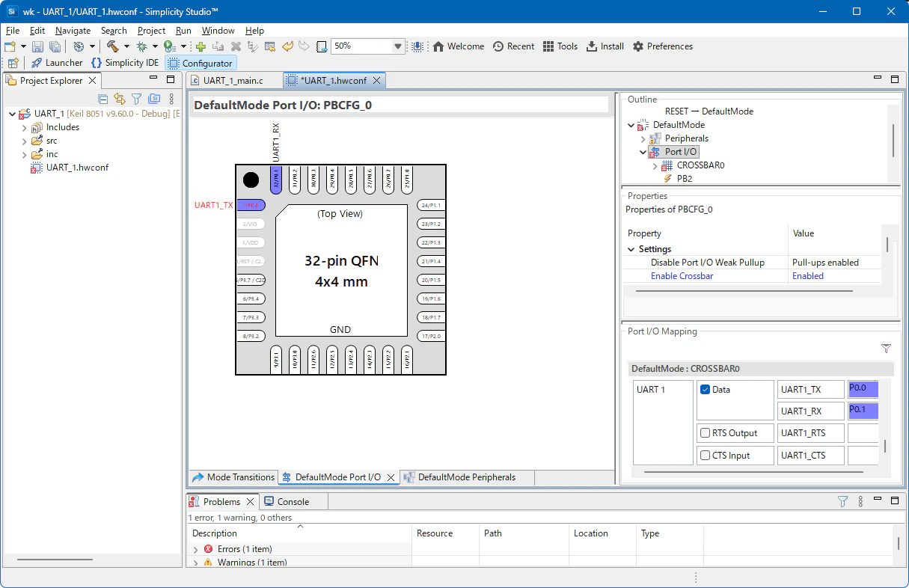Select UART_1.hwconf in Project Explorer
This screenshot has height=588, width=909.
coord(77,168)
